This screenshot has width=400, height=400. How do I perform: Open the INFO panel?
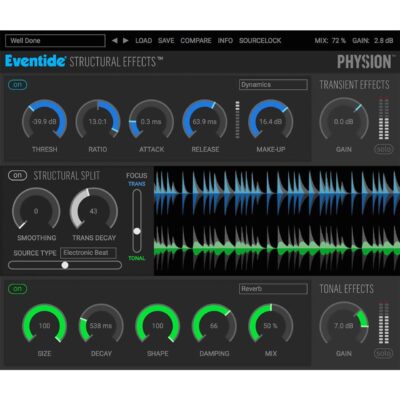[x=225, y=41]
